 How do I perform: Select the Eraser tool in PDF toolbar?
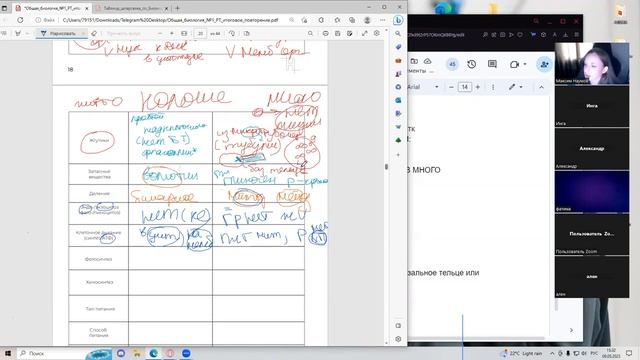coord(94,33)
